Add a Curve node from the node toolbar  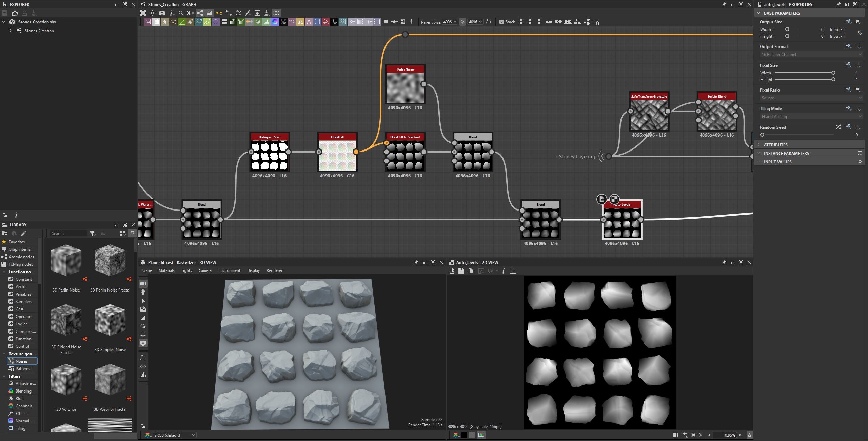(x=182, y=22)
